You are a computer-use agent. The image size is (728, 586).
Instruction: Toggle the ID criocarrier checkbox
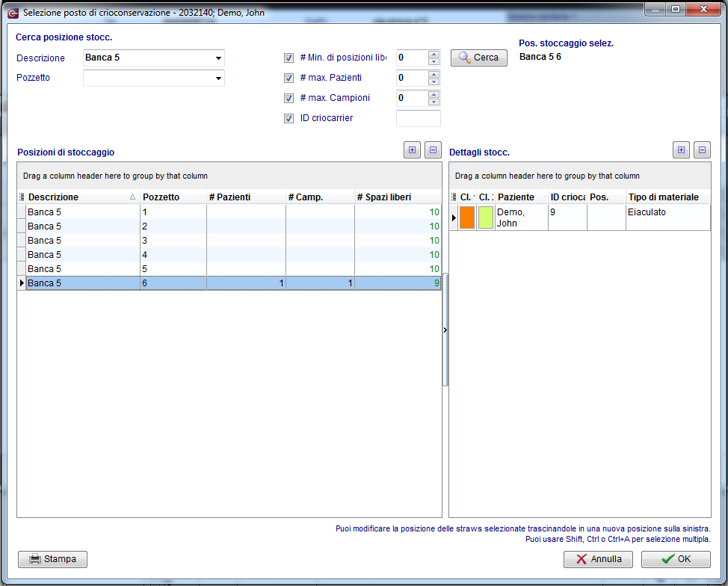click(289, 118)
